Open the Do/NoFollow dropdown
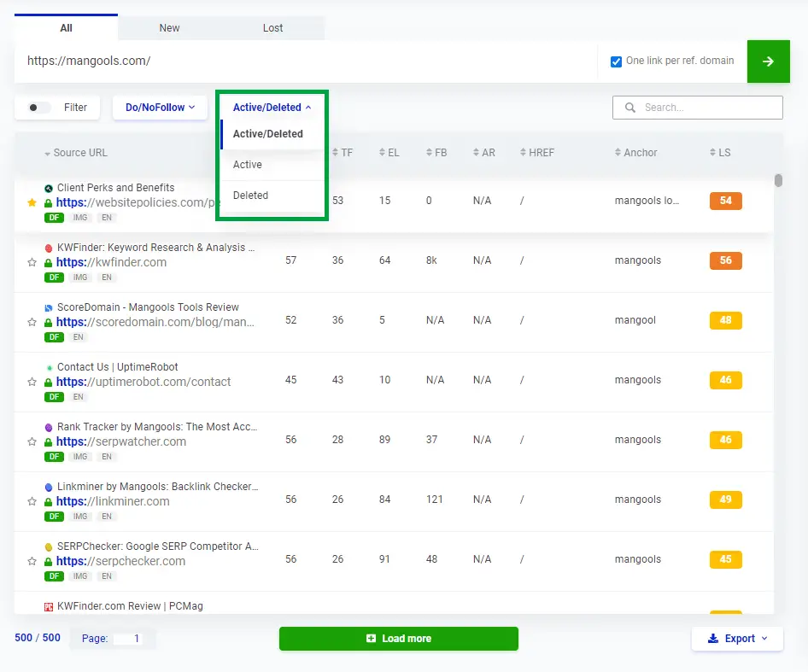Screen dimensions: 808x672 (x=161, y=108)
